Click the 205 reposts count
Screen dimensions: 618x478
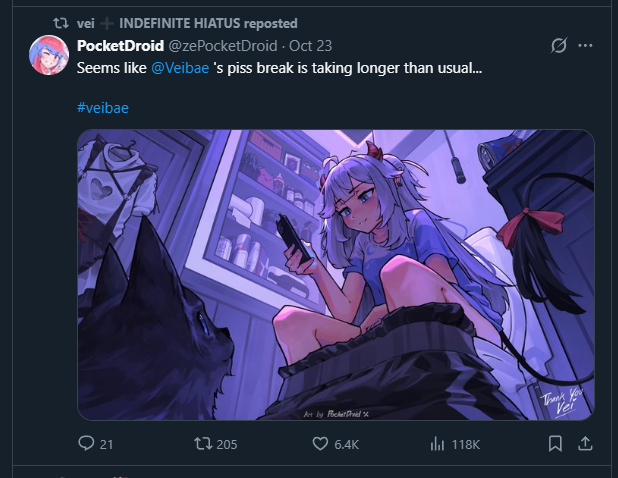coord(227,445)
